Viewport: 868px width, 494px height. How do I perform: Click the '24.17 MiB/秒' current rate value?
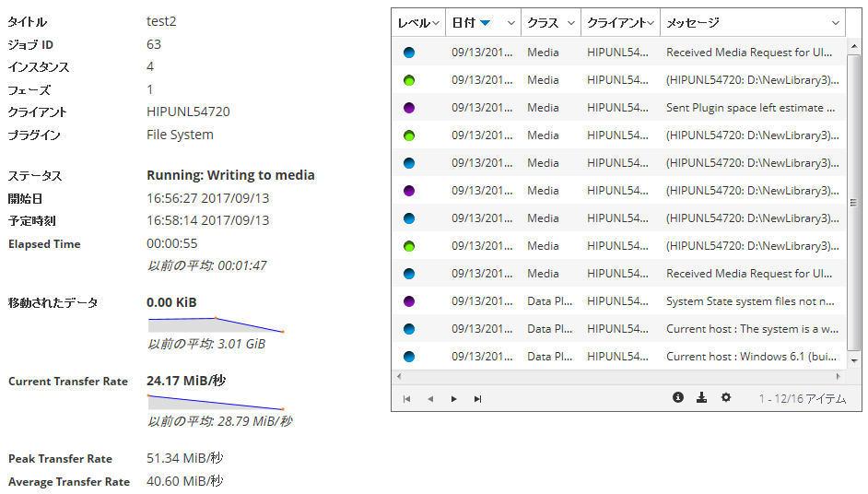click(x=186, y=381)
